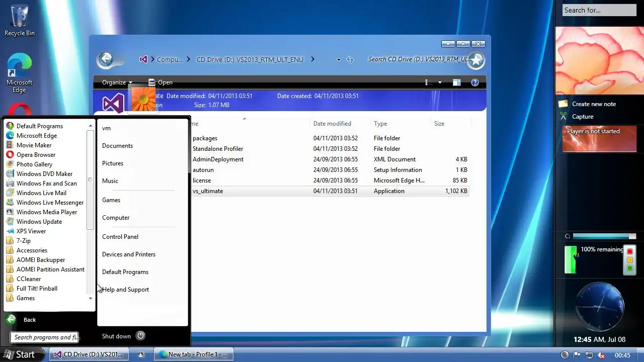This screenshot has height=362, width=644.
Task: Open XPS Viewer from programs list
Action: point(31,231)
